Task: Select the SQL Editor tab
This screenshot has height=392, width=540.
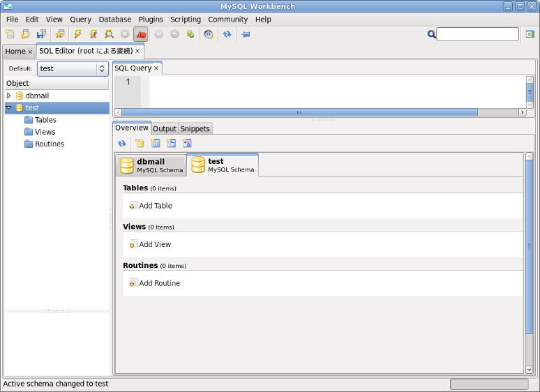Action: pos(86,51)
